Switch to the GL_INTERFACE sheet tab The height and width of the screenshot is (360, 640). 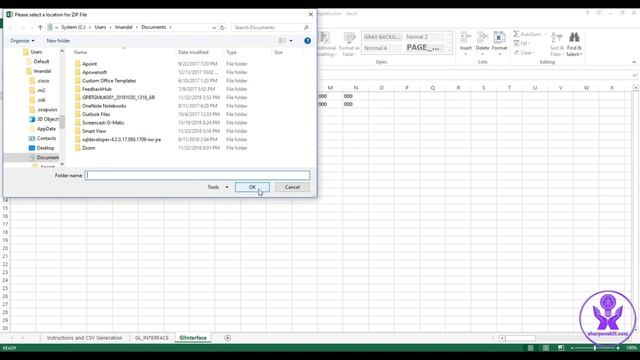tap(151, 338)
